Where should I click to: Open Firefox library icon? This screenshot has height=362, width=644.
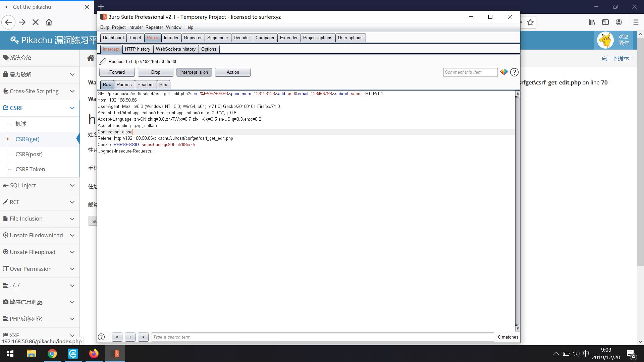592,22
